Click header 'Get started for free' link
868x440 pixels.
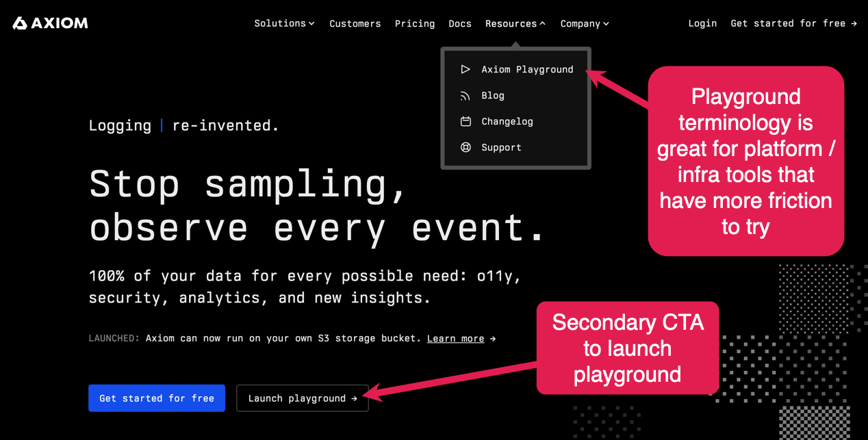point(793,23)
